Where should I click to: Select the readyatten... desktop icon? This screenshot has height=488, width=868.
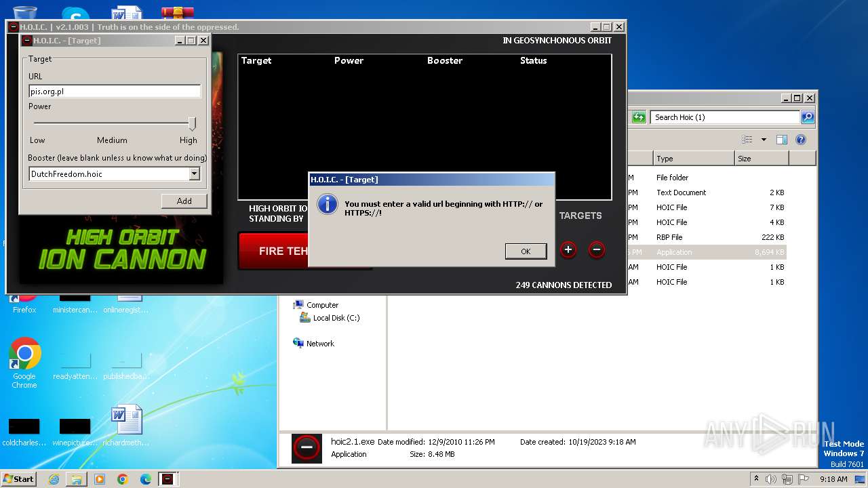[x=75, y=366]
